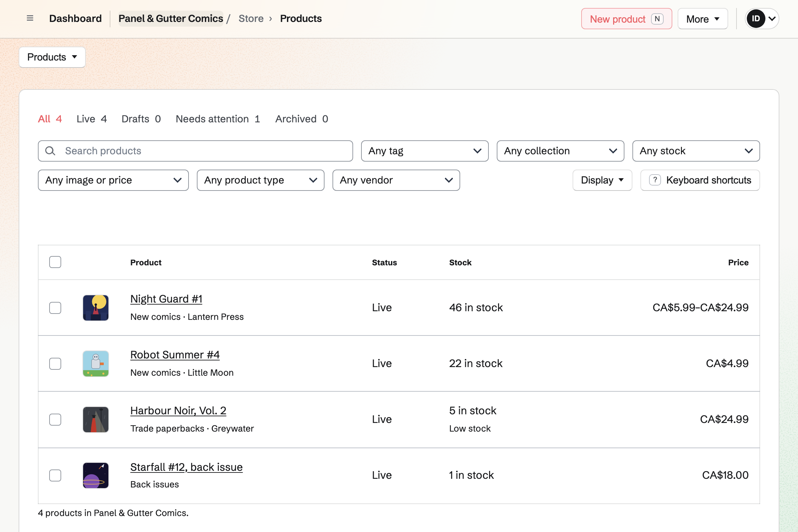The width and height of the screenshot is (798, 532).
Task: Open Harbour Noir cover thumbnail
Action: (x=96, y=420)
